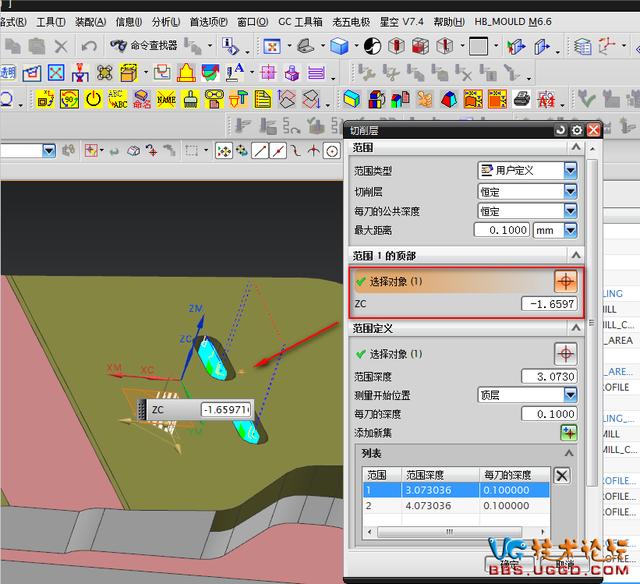Screen dimensions: 640x584
Task: Open the 信息(I) menu
Action: point(129,22)
